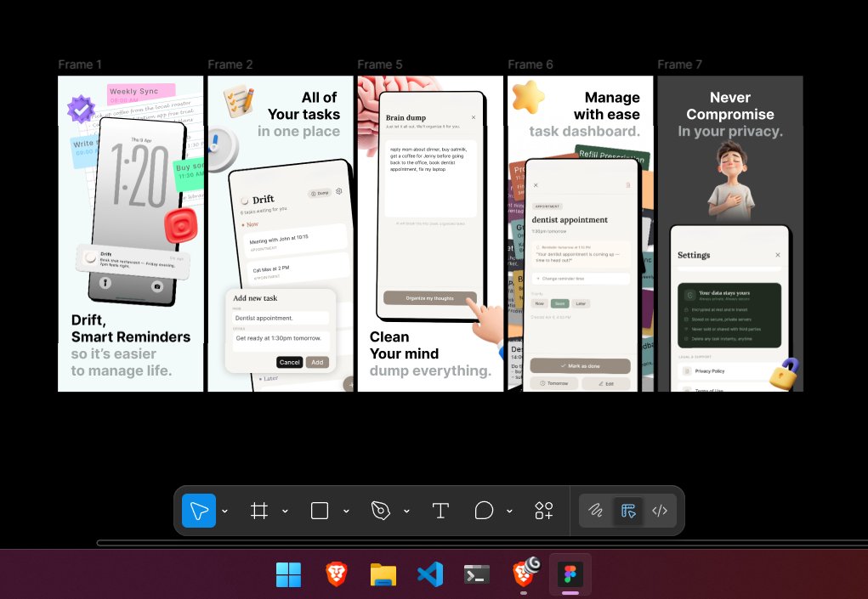Open the Actions and components tool

[x=543, y=511]
